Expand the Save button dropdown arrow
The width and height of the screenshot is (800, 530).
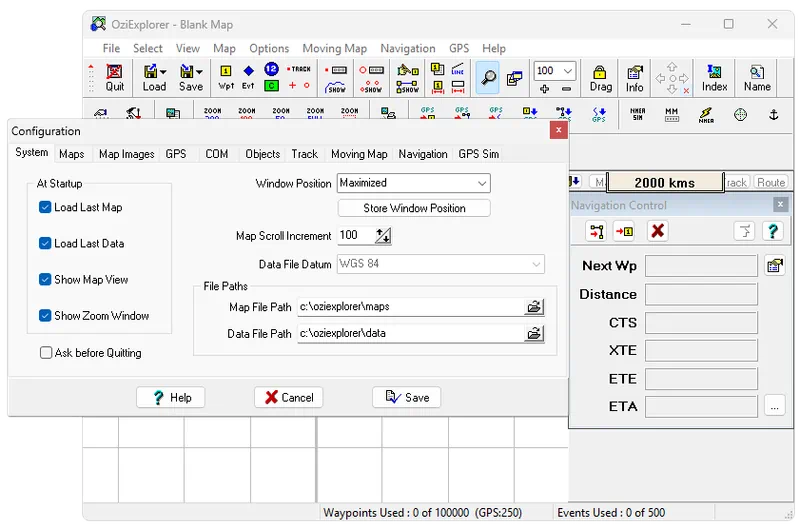[199, 72]
